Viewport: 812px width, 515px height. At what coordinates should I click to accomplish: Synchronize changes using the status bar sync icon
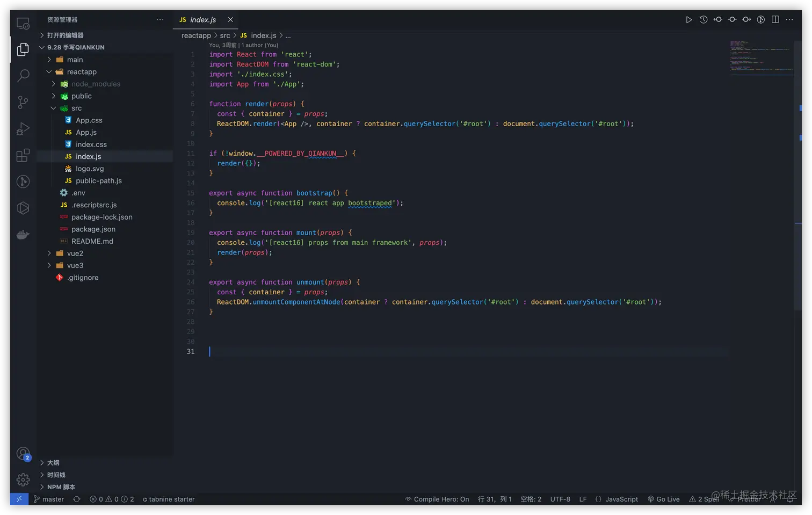tap(77, 499)
